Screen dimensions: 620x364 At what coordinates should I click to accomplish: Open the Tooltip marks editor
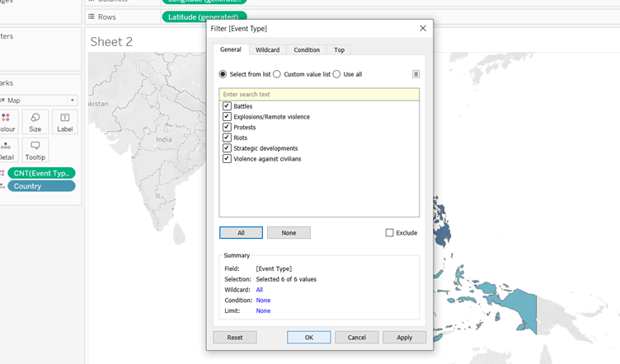pos(35,150)
